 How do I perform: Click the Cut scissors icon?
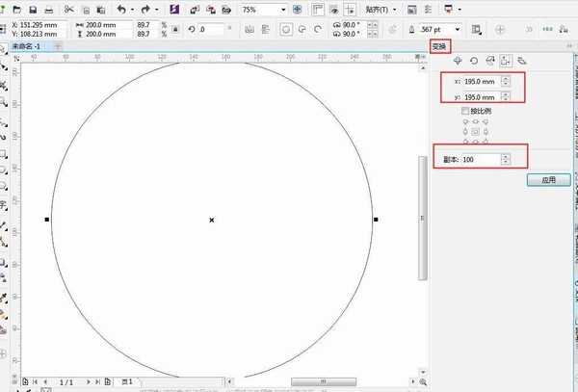pyautogui.click(x=70, y=9)
